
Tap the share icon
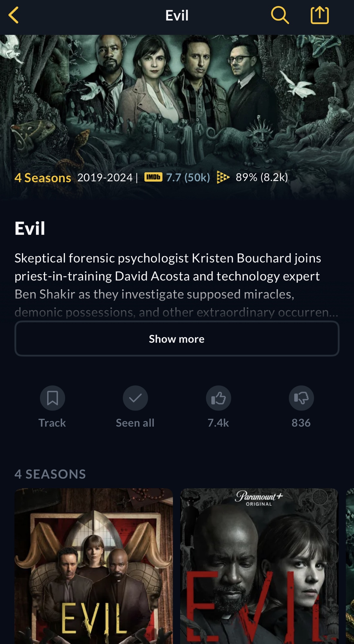click(320, 15)
